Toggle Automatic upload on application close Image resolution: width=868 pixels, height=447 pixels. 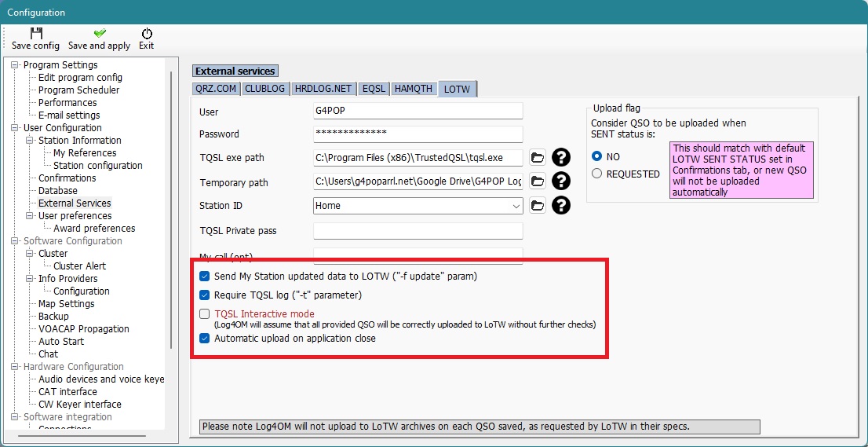tap(205, 338)
